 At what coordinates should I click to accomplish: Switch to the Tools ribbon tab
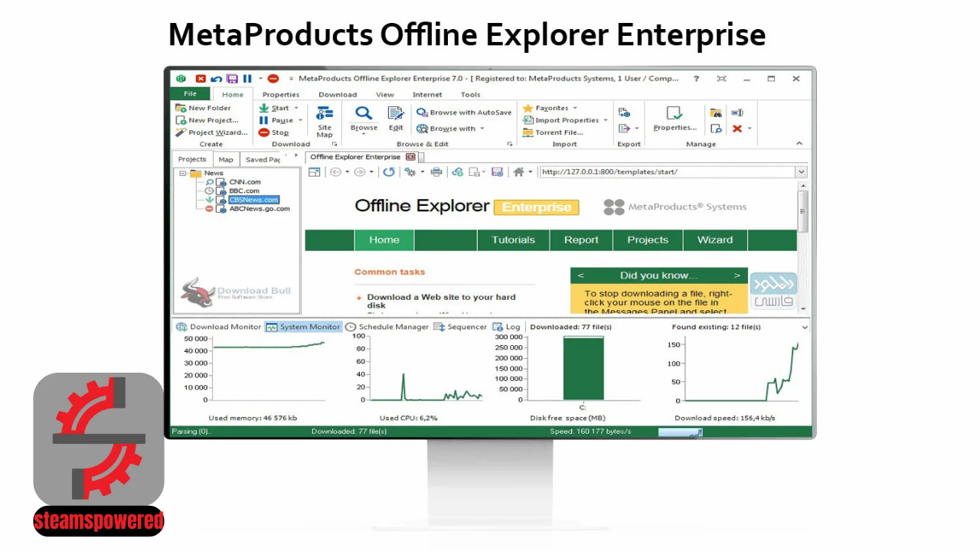(x=471, y=95)
